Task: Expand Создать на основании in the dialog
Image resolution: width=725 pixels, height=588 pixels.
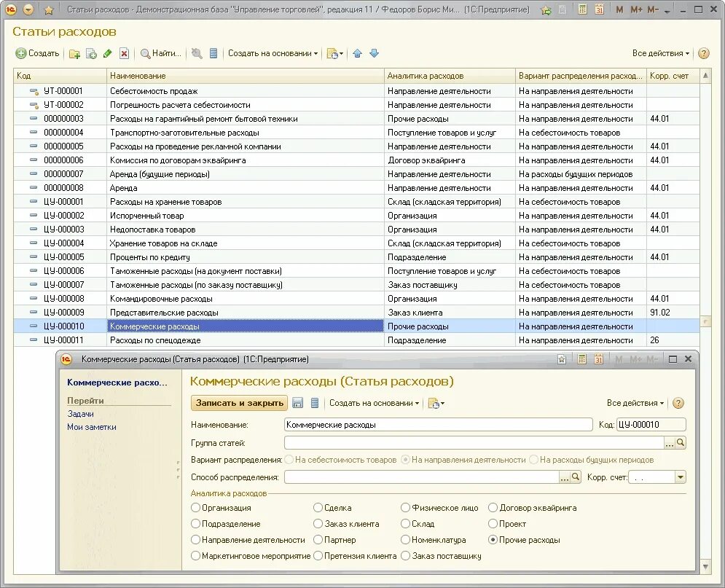Action: pos(374,403)
